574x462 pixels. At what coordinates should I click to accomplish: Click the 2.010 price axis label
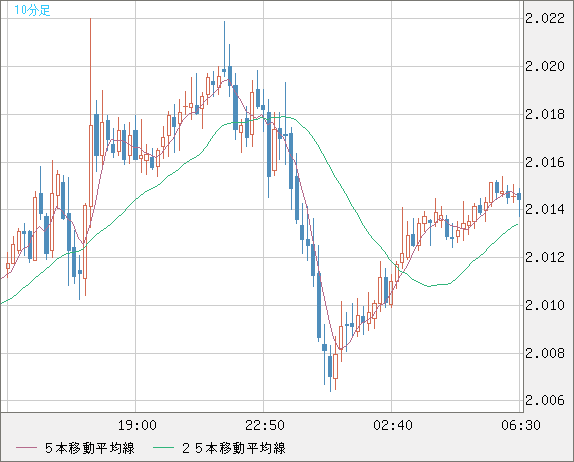(545, 305)
